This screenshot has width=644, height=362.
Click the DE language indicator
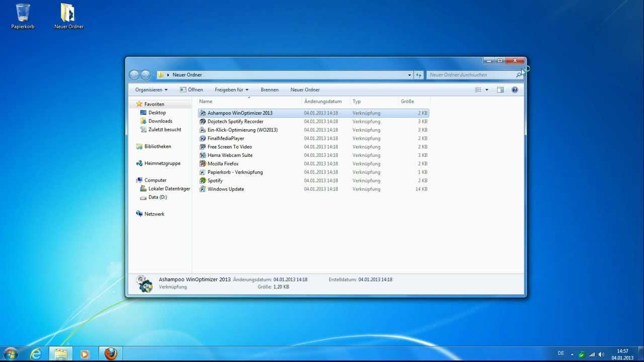pyautogui.click(x=561, y=353)
